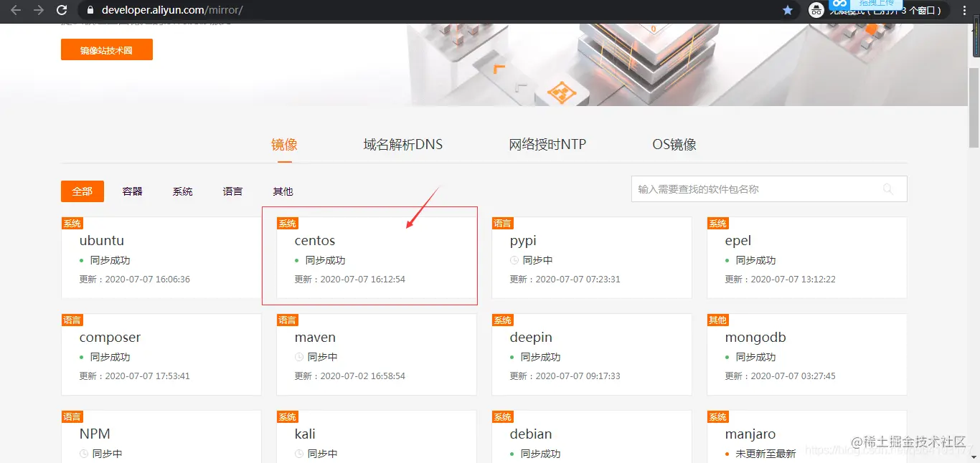The width and height of the screenshot is (980, 463).
Task: Click 同步成功 status on epel card
Action: click(x=755, y=261)
